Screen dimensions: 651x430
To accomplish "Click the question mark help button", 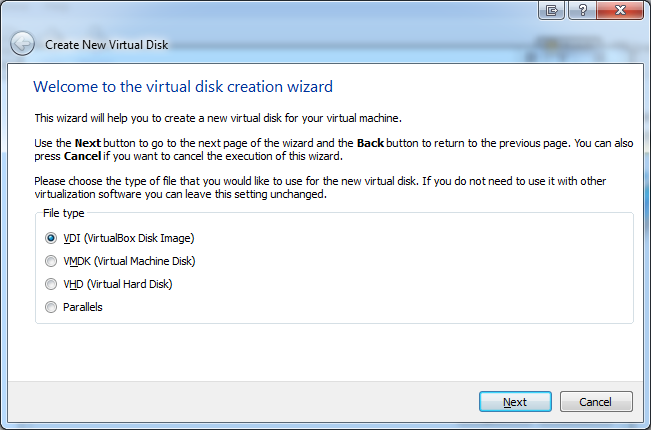I will pyautogui.click(x=582, y=9).
